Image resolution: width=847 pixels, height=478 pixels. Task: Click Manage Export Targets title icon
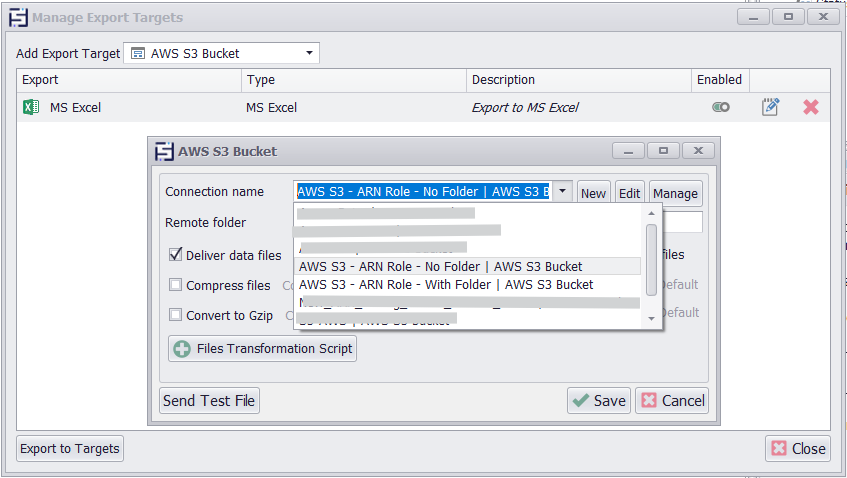(18, 18)
